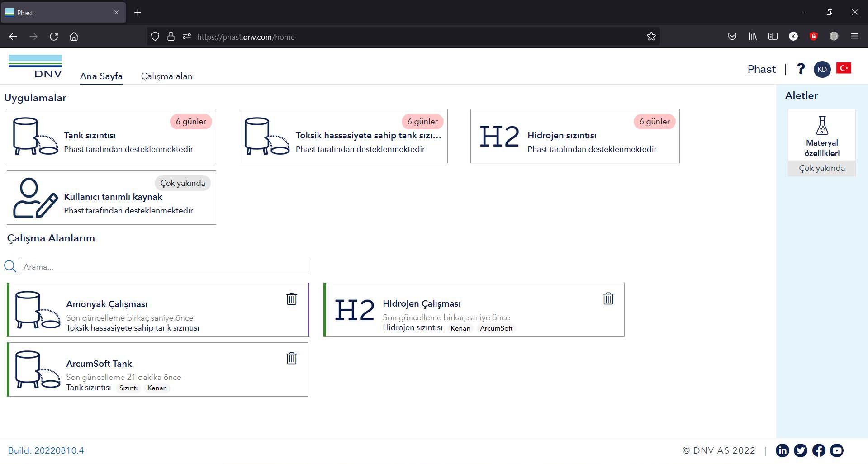This screenshot has height=464, width=868.
Task: Click the browser URL address bar
Action: [403, 37]
